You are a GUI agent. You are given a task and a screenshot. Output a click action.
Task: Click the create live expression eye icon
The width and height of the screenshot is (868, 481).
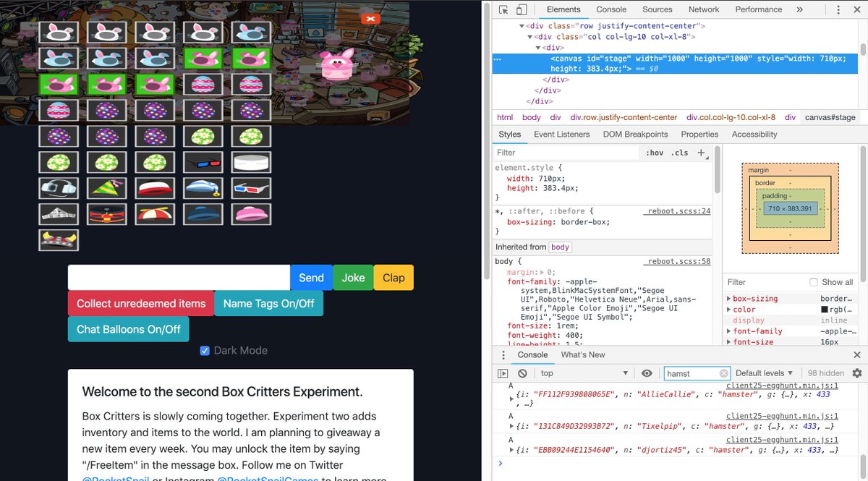coord(647,373)
